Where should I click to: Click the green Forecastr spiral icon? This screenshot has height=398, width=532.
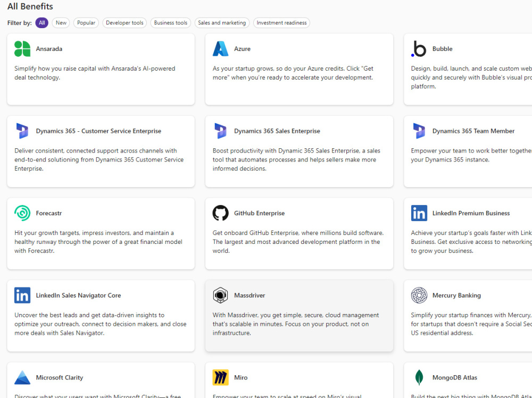coord(22,213)
